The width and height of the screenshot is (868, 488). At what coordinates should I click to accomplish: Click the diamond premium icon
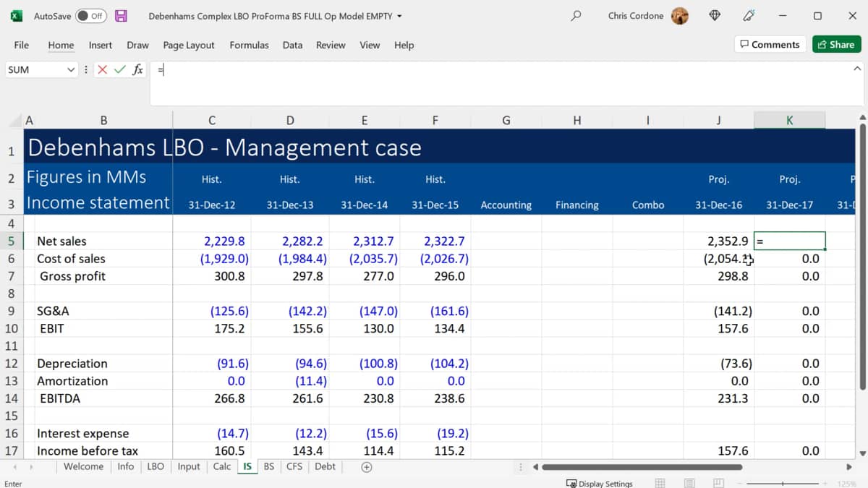[x=715, y=15]
